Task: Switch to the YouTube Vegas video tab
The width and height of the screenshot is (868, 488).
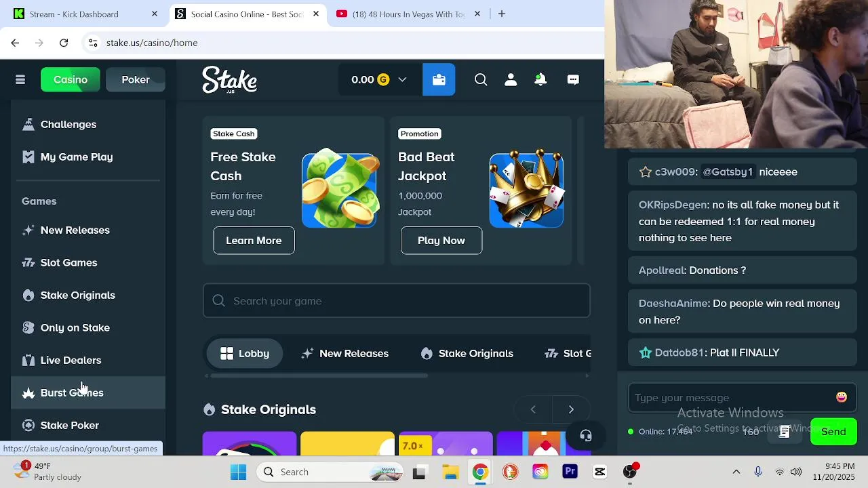Action: tap(409, 14)
